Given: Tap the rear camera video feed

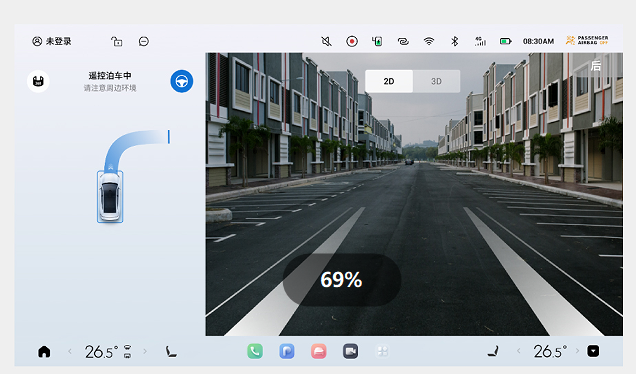Looking at the screenshot, I should (x=414, y=194).
